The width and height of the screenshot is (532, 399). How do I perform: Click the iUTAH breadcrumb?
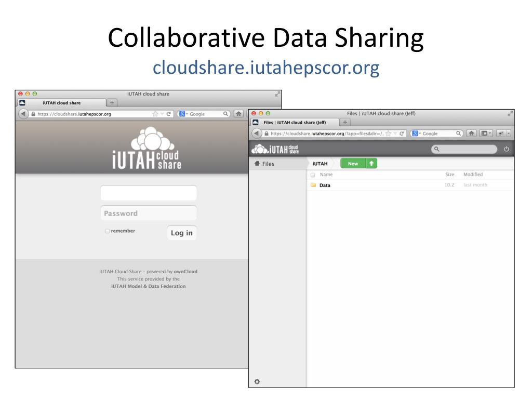coord(320,164)
